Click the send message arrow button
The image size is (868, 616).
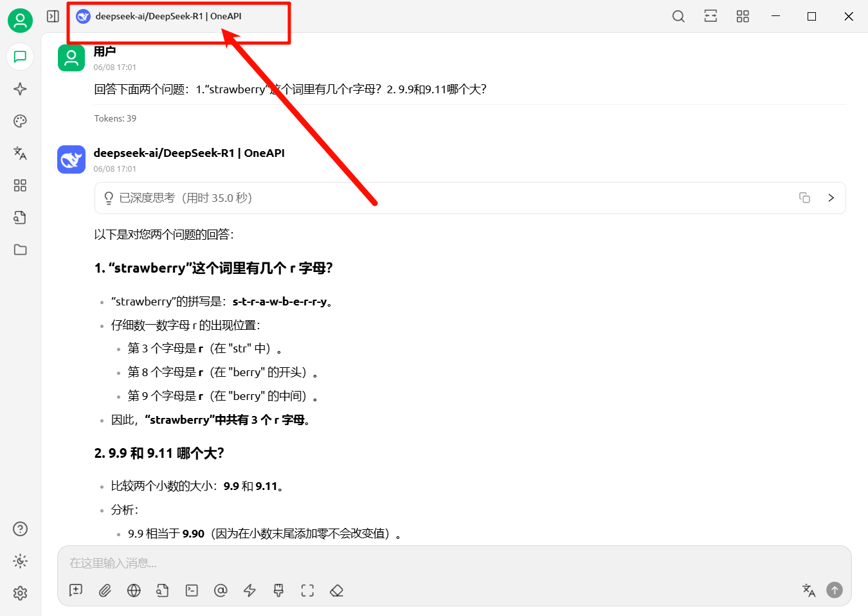click(x=835, y=590)
